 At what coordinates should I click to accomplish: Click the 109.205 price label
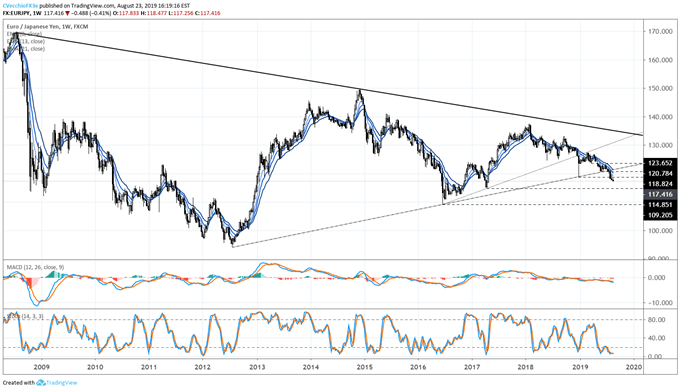point(660,215)
